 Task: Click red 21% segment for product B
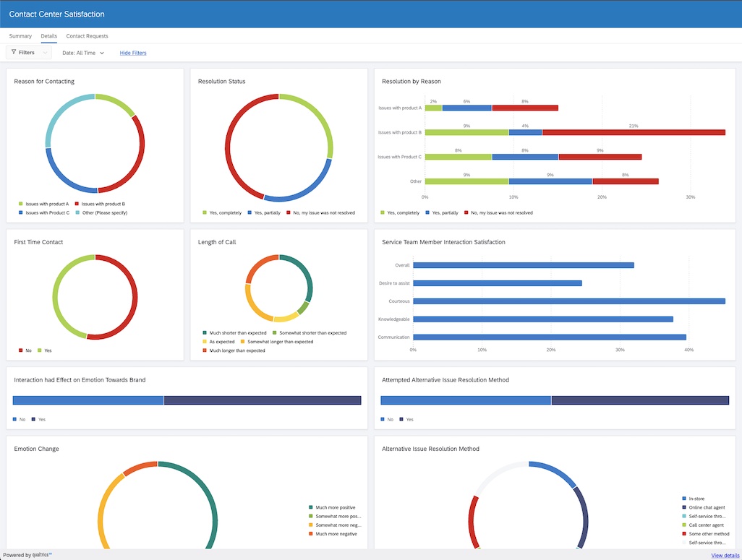[x=634, y=132]
